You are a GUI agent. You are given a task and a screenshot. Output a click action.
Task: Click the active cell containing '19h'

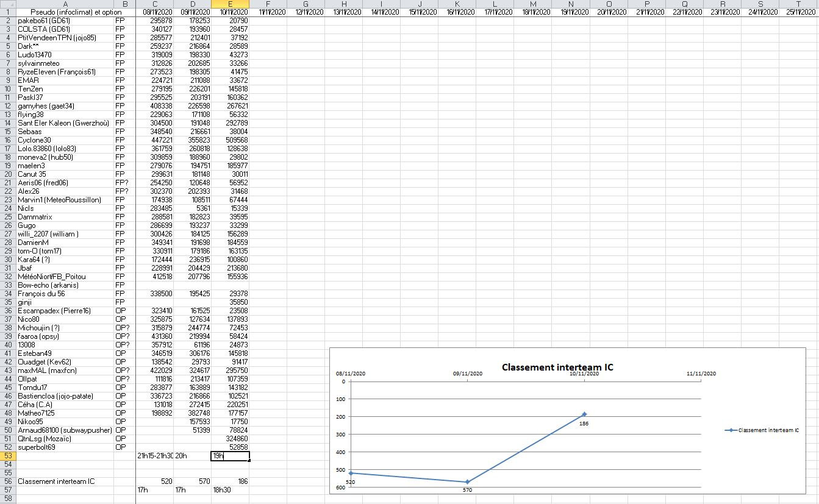230,455
